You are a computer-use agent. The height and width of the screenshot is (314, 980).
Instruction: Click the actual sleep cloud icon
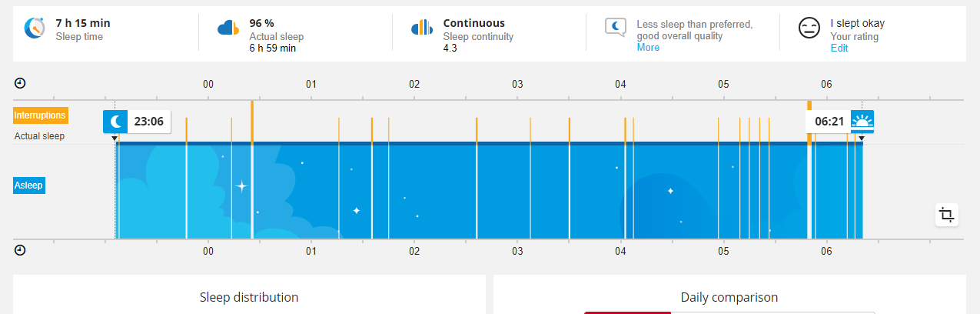pyautogui.click(x=229, y=28)
